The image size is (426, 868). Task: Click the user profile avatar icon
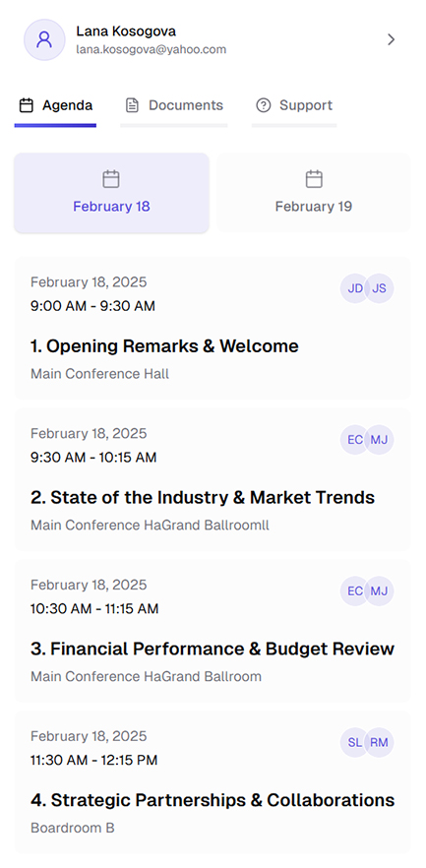44,39
